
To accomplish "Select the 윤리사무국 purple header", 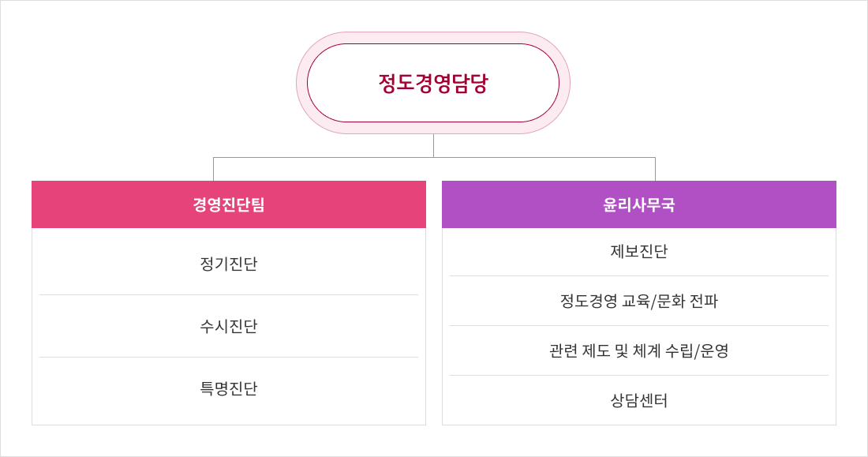I will tap(639, 204).
